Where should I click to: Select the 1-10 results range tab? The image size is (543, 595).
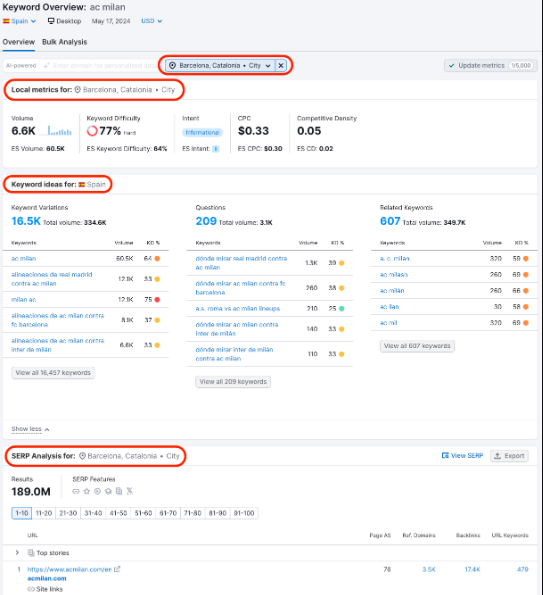22,513
